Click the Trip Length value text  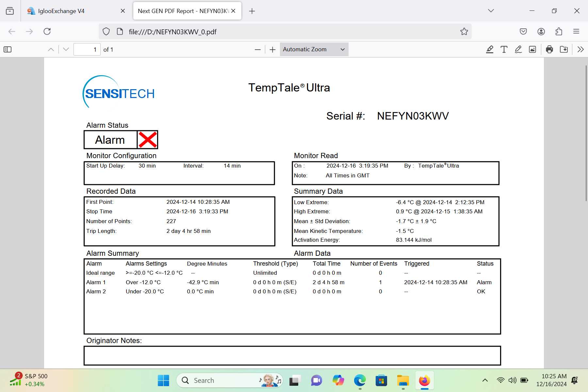(188, 231)
